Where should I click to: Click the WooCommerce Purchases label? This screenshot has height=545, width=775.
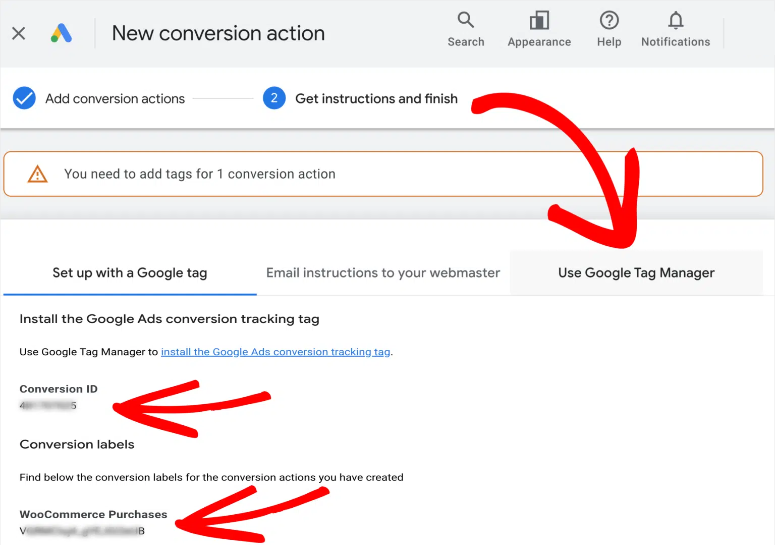click(93, 514)
